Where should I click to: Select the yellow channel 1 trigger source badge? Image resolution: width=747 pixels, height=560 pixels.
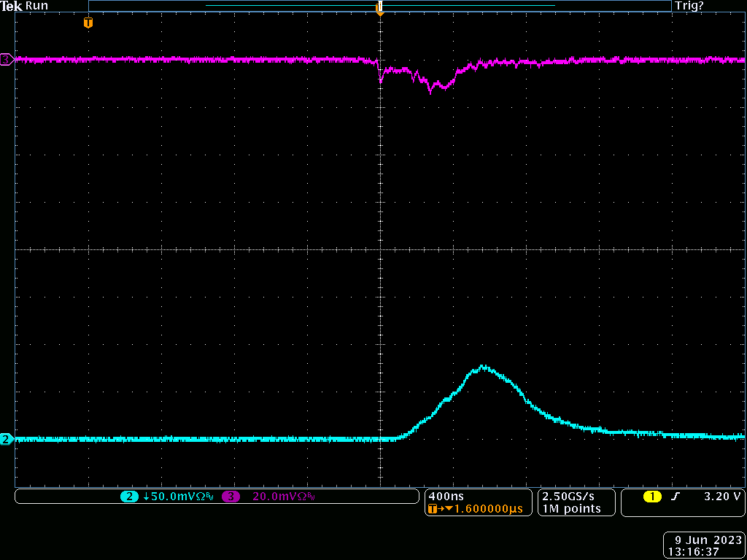pyautogui.click(x=651, y=497)
